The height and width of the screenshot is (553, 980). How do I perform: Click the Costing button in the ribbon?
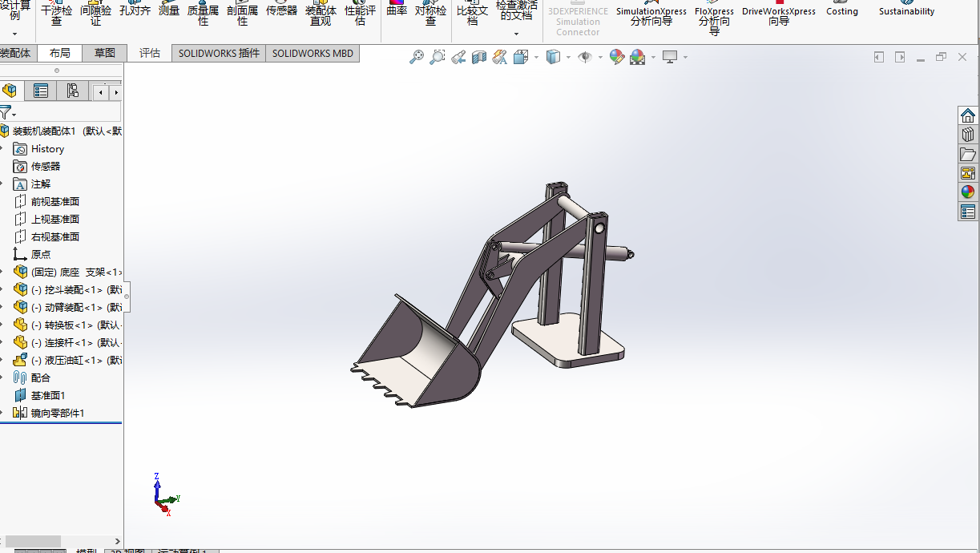841,11
